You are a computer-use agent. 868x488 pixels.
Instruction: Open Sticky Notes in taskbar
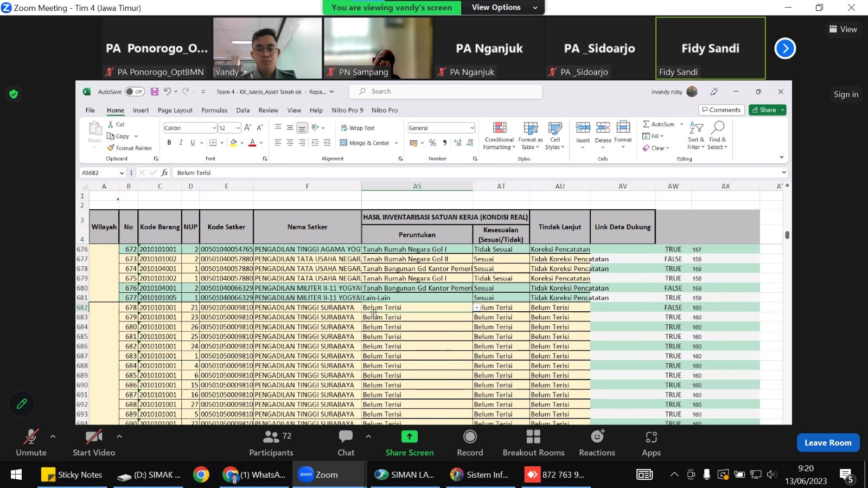[x=72, y=475]
